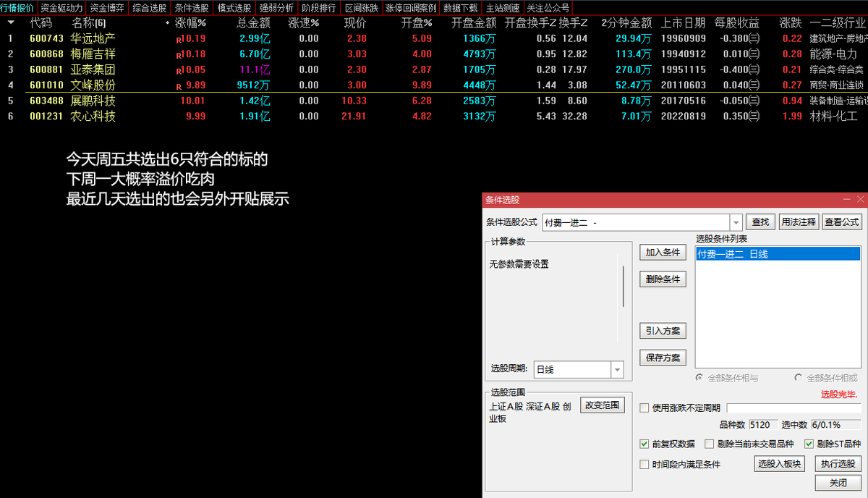This screenshot has height=498, width=868.
Task: Click 加入条件 to add condition
Action: click(x=663, y=253)
